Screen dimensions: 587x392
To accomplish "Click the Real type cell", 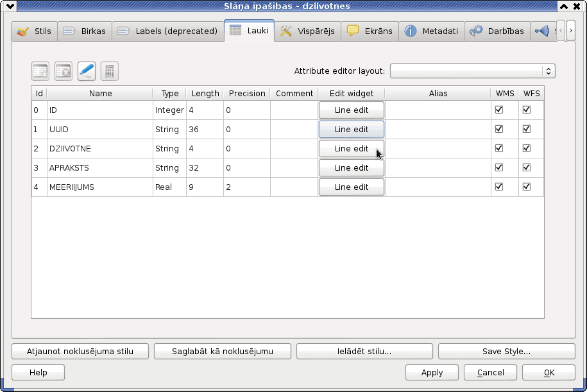I will click(169, 187).
